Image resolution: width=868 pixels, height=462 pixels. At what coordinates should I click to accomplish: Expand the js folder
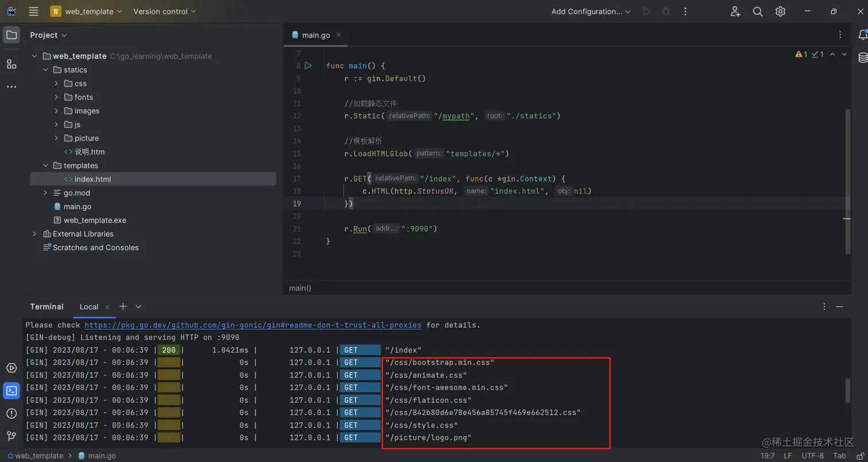coord(56,125)
